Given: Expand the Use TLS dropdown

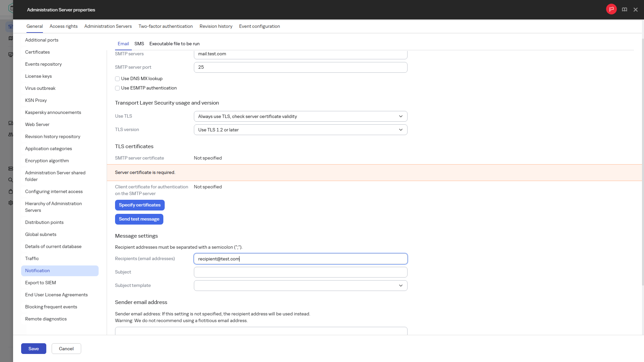Looking at the screenshot, I should point(301,116).
